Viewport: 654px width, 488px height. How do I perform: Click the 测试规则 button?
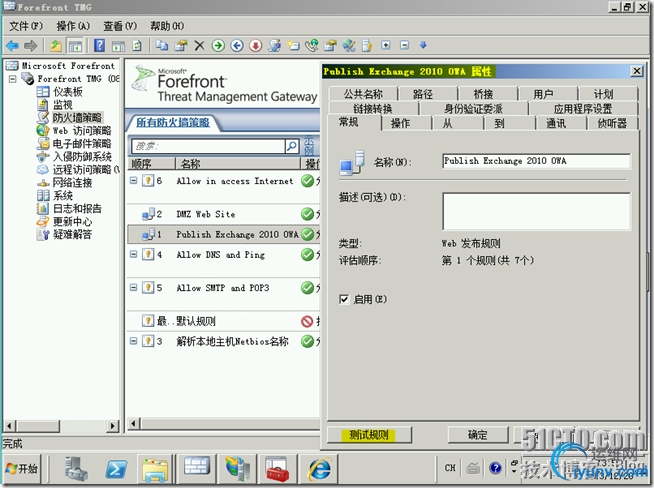pos(369,435)
